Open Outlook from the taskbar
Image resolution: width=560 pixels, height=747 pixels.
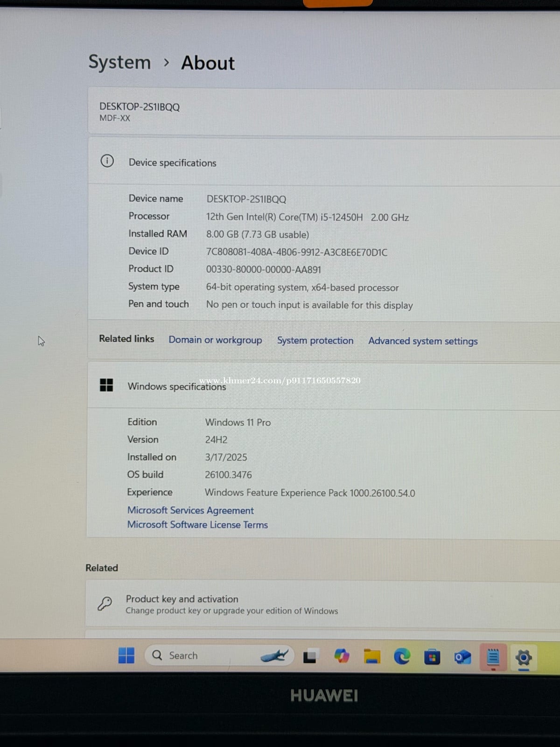tap(462, 657)
